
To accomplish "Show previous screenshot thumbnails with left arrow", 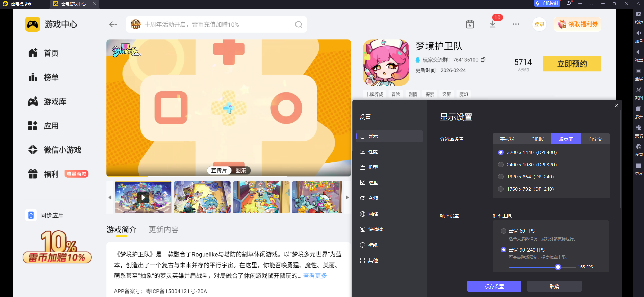I will point(110,197).
